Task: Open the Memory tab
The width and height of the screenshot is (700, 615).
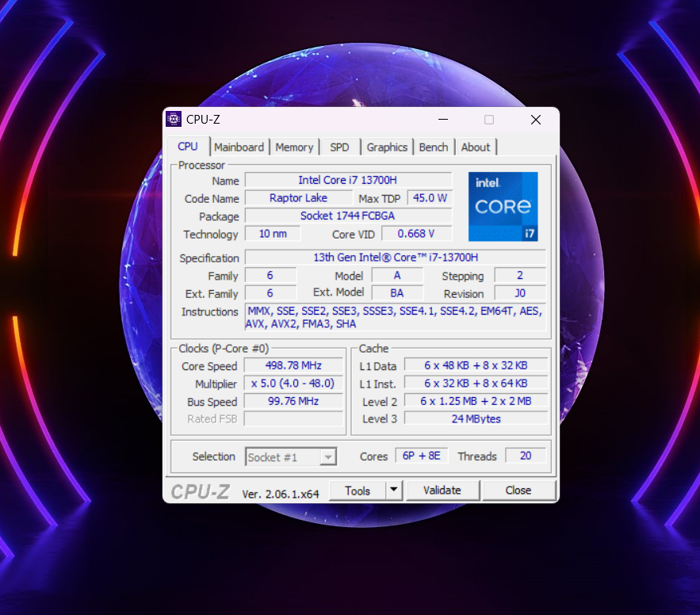Action: [x=294, y=147]
